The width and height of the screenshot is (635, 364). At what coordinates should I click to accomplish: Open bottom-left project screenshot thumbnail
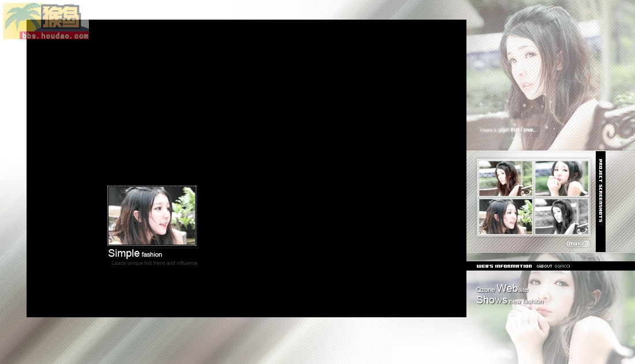tap(506, 217)
